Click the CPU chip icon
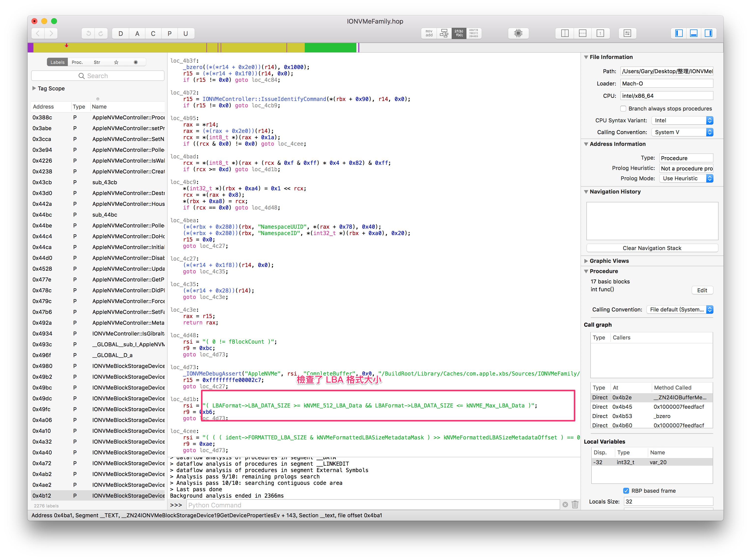This screenshot has height=560, width=751. (x=518, y=33)
